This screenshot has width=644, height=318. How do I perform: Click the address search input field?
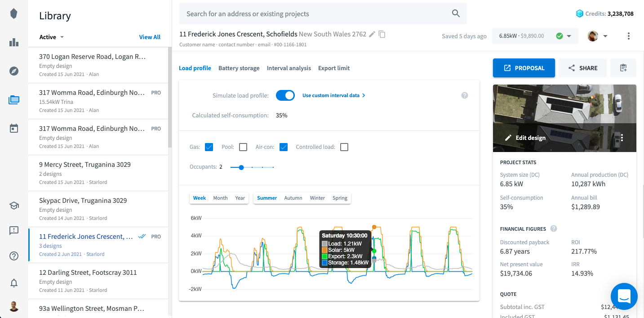[x=315, y=13]
